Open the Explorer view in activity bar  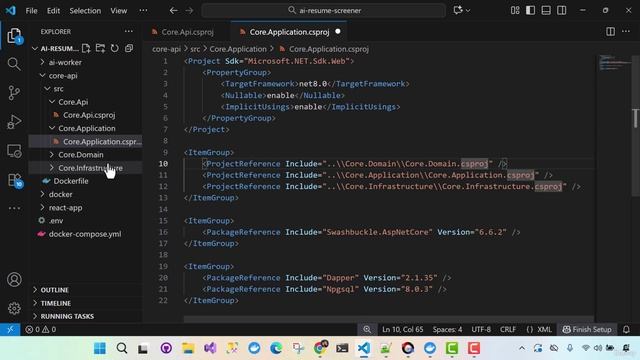[x=14, y=36]
